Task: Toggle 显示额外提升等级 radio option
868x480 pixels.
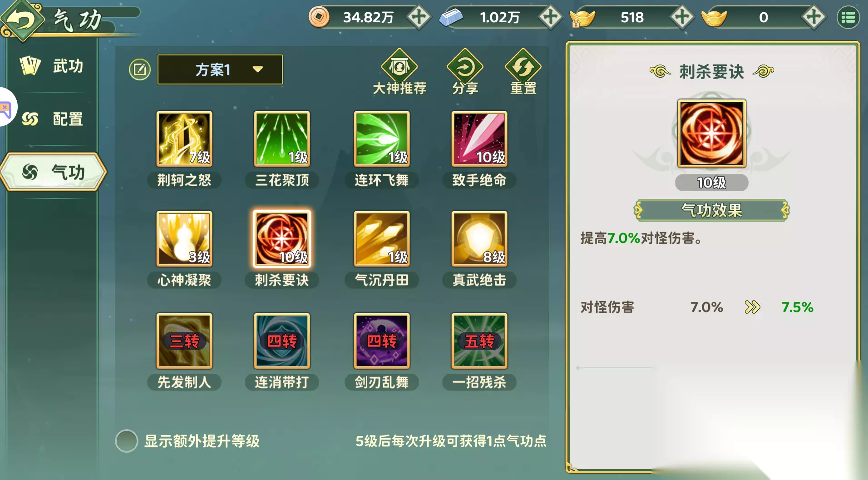Action: 127,441
